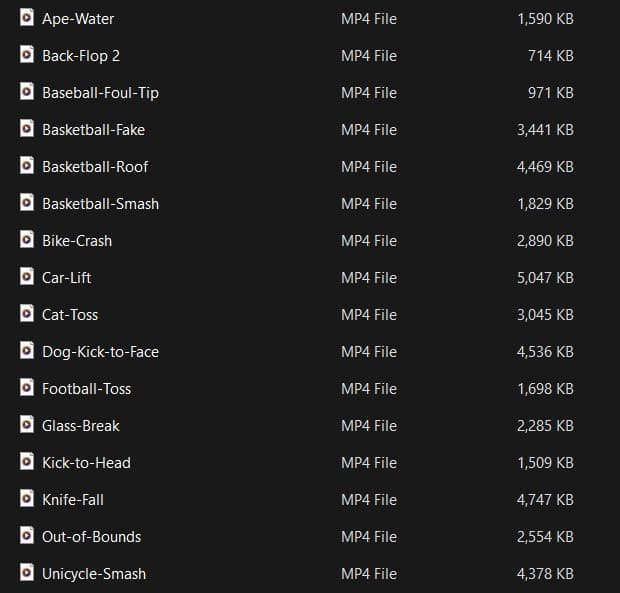Select the Knife-Fall file icon
Image resolution: width=620 pixels, height=593 pixels.
pos(27,499)
